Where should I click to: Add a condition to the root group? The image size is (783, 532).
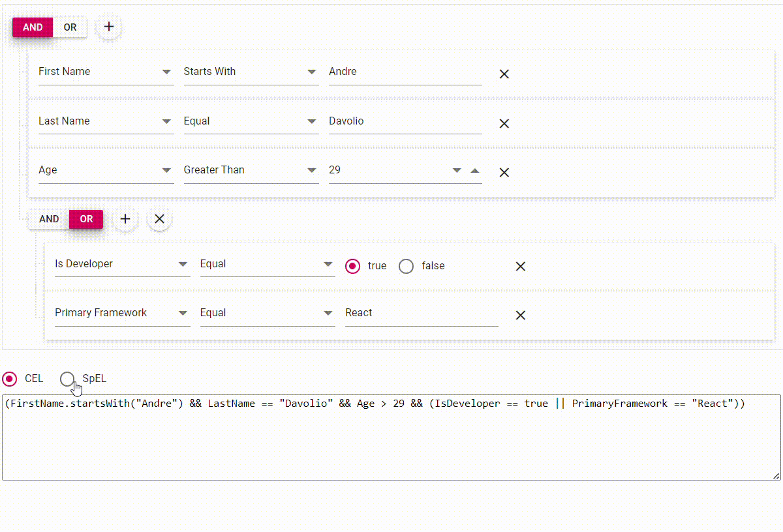tap(109, 27)
